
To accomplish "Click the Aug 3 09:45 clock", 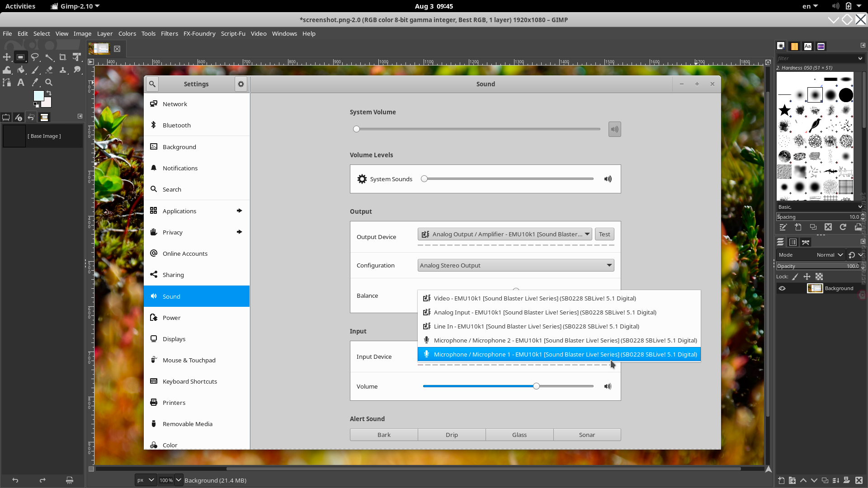I will tap(434, 6).
